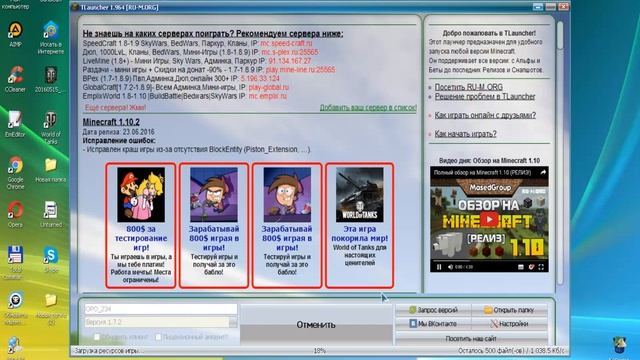Screen dimensions: 640x360
Task: Click 'Добавить ваш сервер в список!' link
Action: (x=368, y=108)
